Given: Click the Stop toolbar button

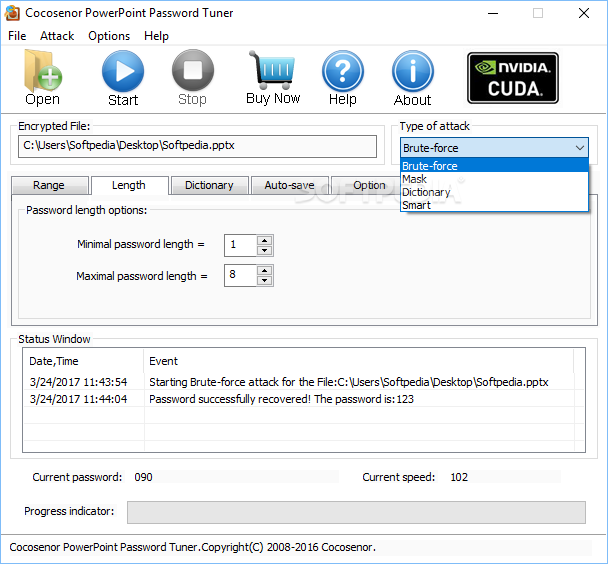Looking at the screenshot, I should click(x=193, y=77).
